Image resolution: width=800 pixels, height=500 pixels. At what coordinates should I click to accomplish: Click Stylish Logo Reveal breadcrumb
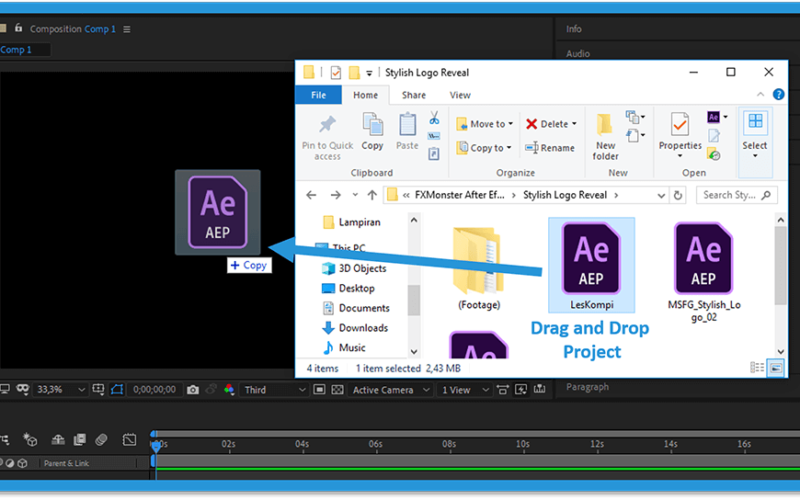coord(565,195)
